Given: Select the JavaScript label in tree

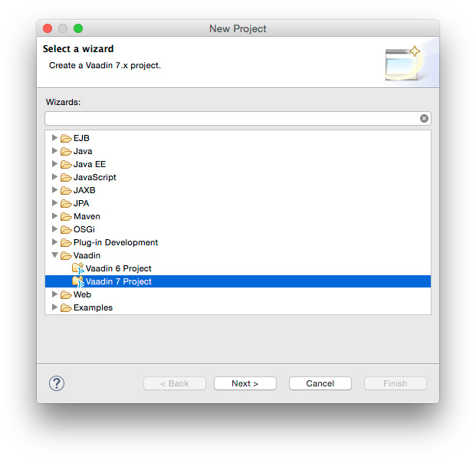Looking at the screenshot, I should (95, 177).
